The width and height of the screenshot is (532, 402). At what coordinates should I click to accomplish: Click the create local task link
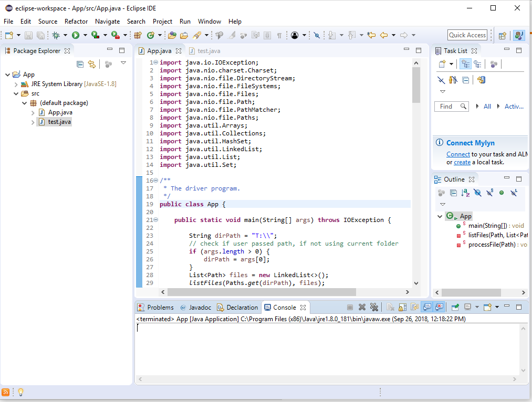click(462, 162)
